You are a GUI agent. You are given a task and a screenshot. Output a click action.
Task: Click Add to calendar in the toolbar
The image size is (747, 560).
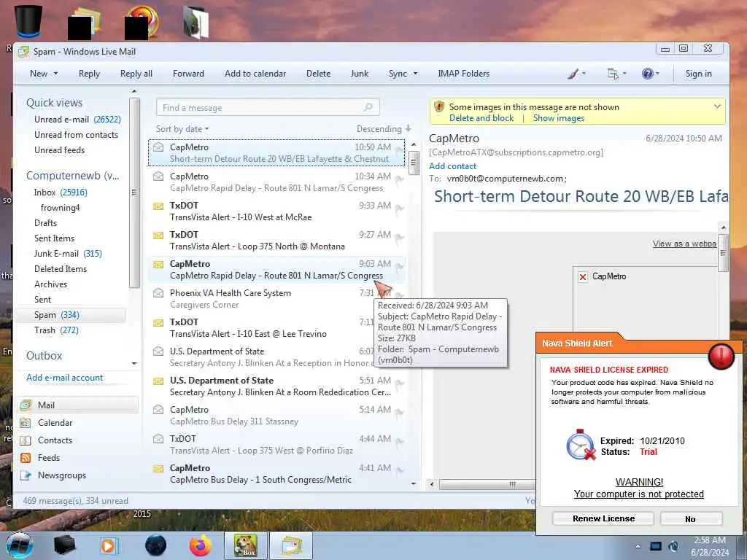(255, 74)
